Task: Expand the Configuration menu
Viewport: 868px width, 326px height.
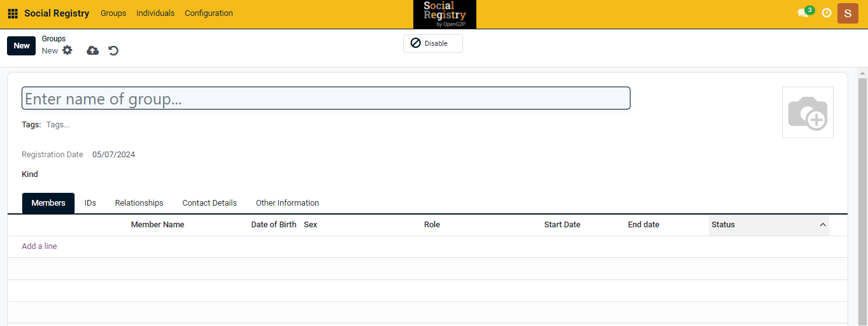Action: 209,13
